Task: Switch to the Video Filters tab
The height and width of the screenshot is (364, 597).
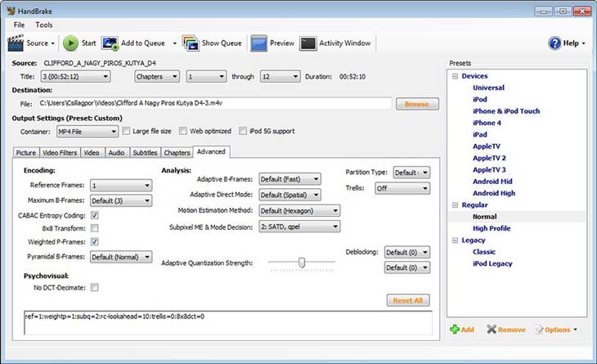Action: pos(60,152)
